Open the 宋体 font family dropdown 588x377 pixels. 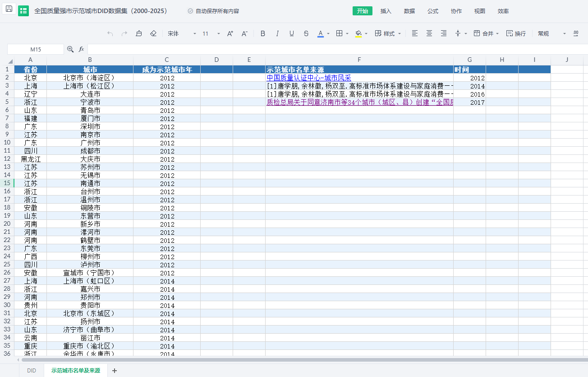[x=182, y=33]
